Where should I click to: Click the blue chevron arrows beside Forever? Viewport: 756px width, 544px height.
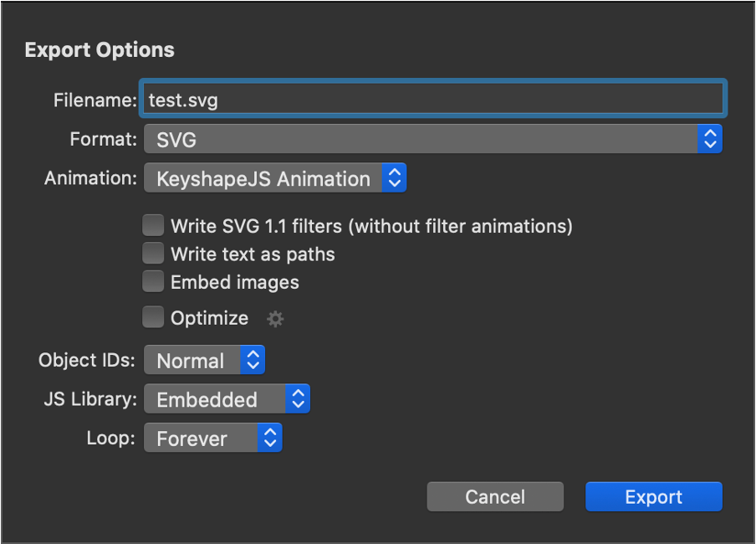(x=270, y=439)
